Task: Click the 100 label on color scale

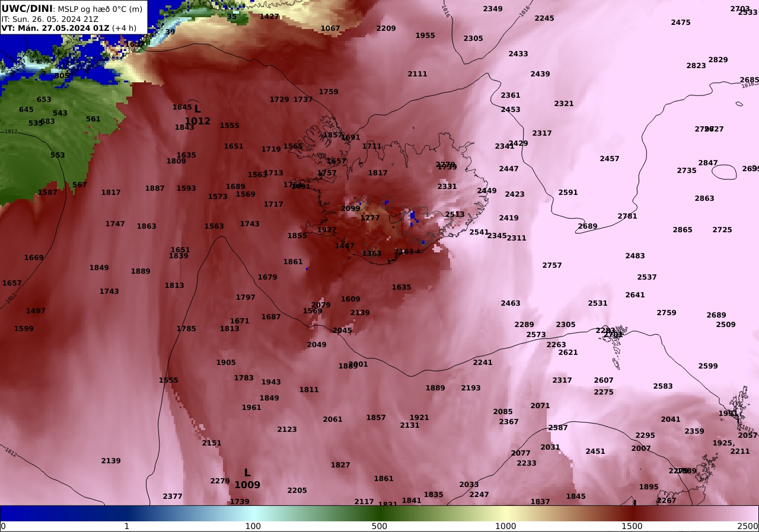Action: point(253,526)
